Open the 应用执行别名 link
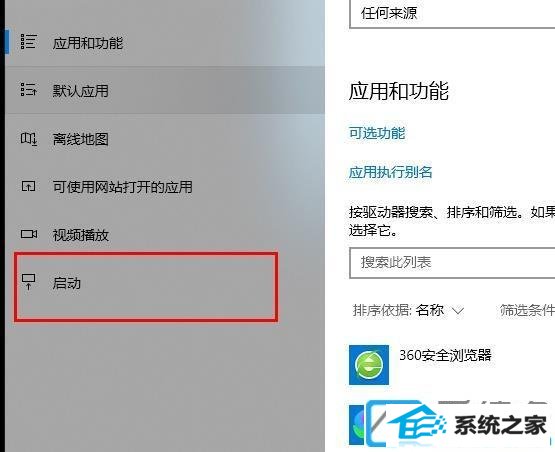The width and height of the screenshot is (555, 452). (390, 172)
